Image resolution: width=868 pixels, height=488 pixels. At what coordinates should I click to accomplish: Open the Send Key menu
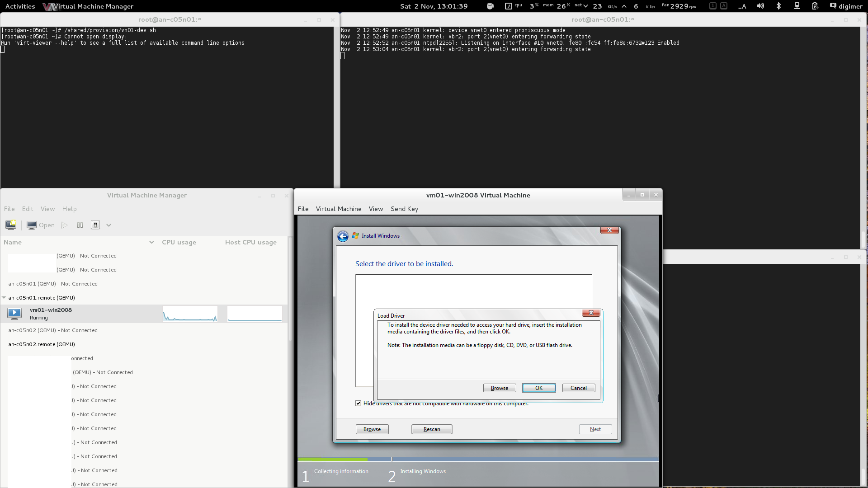(x=405, y=209)
